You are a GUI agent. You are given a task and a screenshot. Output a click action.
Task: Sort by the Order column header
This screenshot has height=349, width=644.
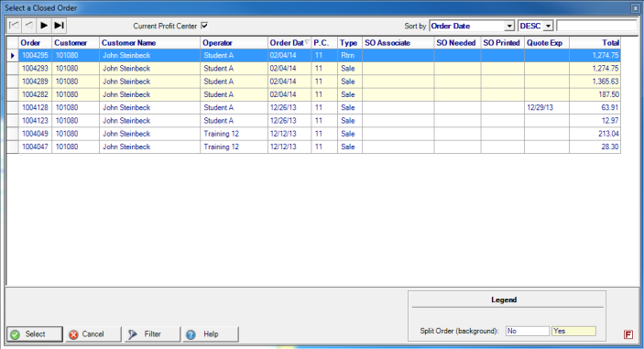coord(35,43)
